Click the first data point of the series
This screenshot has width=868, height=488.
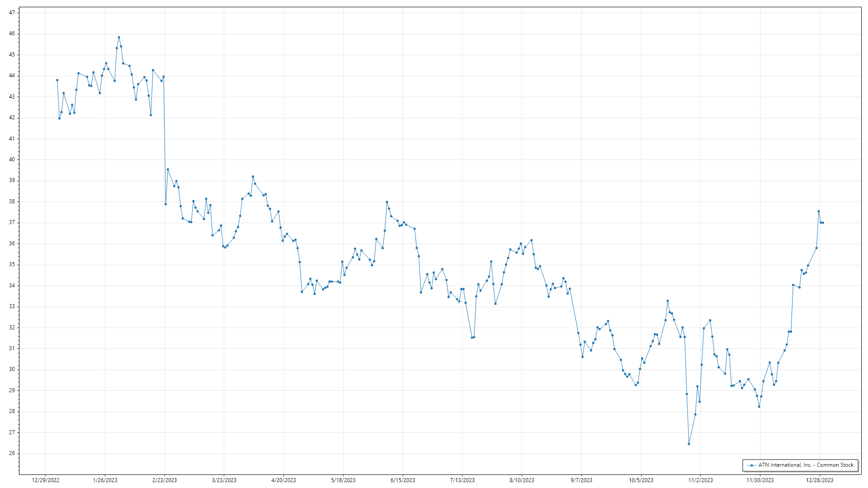coord(57,80)
